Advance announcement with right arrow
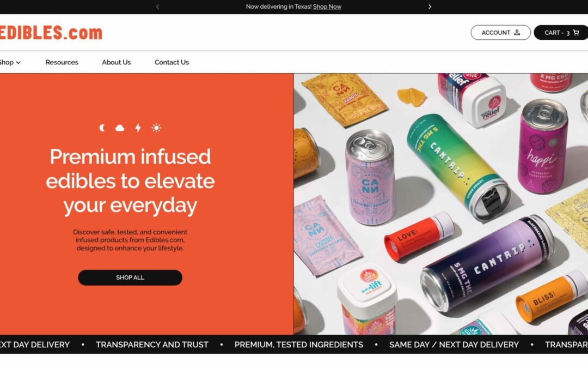The image size is (588, 368). 430,7
